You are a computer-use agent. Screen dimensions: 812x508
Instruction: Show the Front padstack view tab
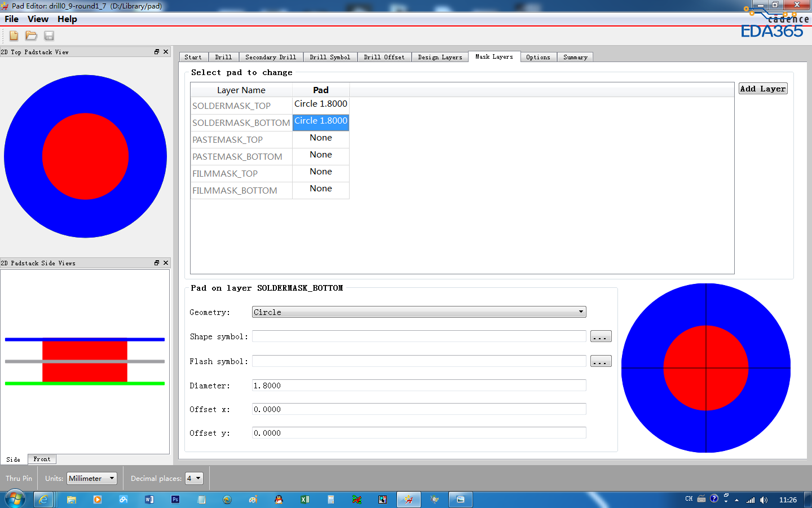click(x=42, y=459)
